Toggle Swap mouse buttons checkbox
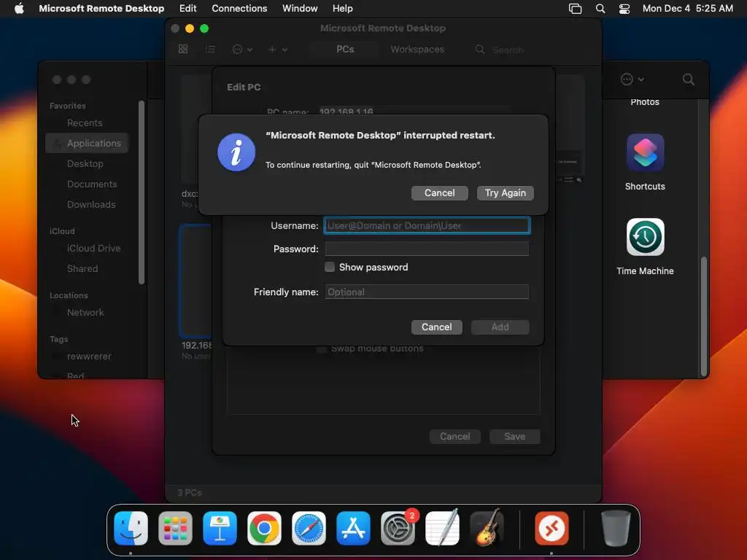Screen dimensions: 747x560 (322, 349)
